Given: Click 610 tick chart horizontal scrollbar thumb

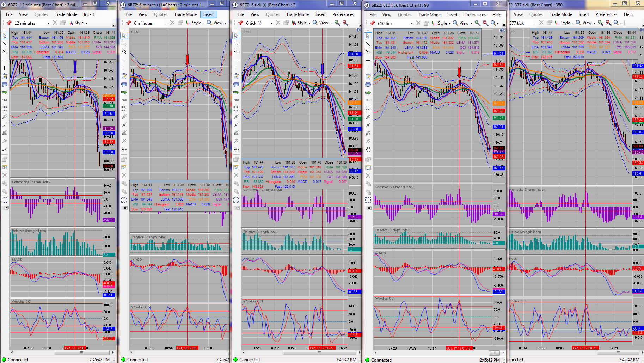Looking at the screenshot, I should [x=494, y=353].
